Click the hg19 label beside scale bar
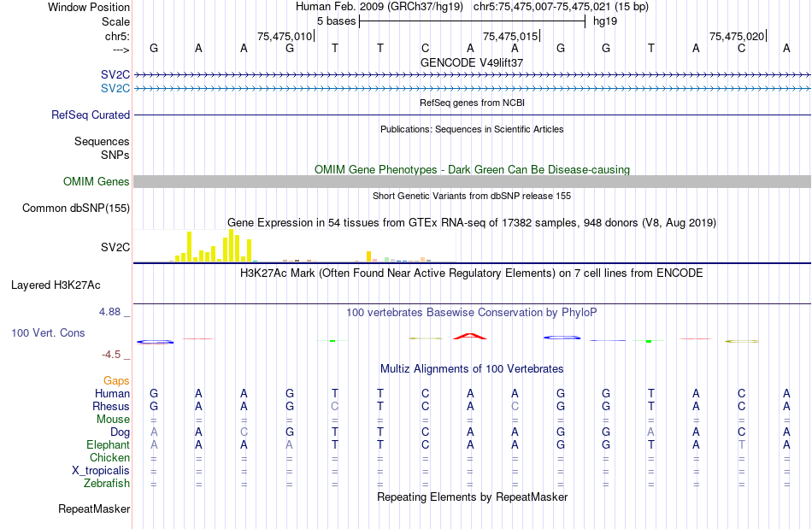Viewport: 812px width, 529px height. click(605, 21)
